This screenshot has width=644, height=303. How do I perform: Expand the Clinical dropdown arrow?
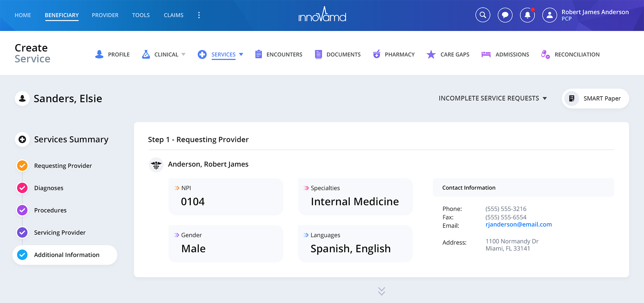click(183, 54)
